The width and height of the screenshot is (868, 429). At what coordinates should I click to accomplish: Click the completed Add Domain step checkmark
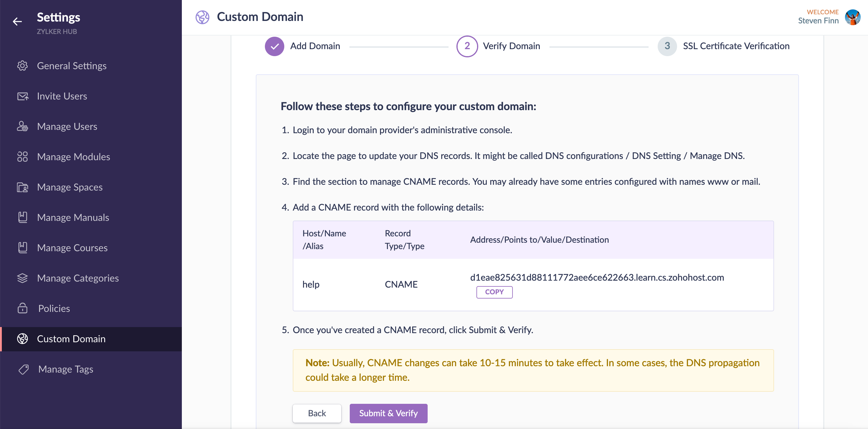(x=274, y=46)
